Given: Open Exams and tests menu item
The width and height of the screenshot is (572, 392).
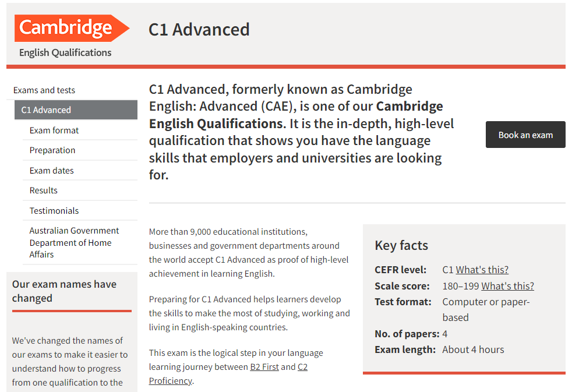Looking at the screenshot, I should click(x=44, y=90).
